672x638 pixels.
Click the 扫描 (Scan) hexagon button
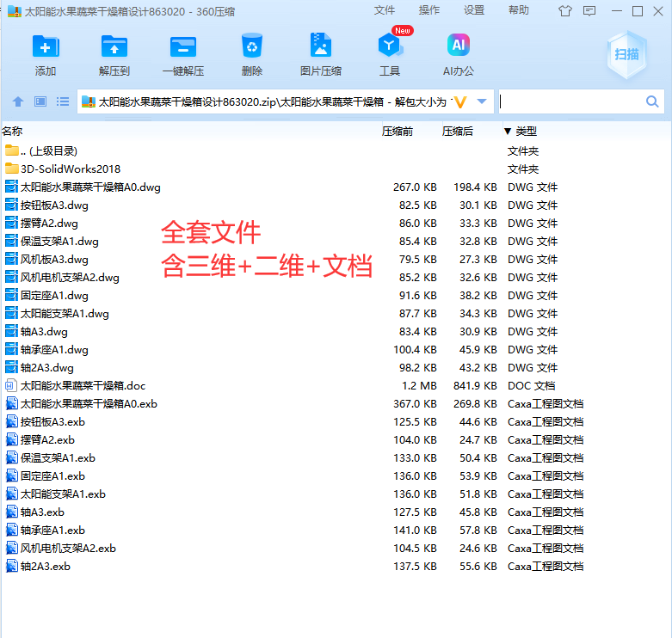[626, 55]
